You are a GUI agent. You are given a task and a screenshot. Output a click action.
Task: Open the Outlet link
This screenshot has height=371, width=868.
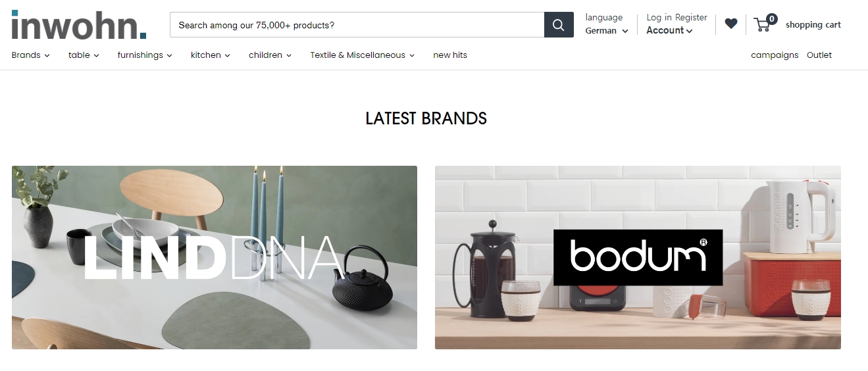pos(819,55)
